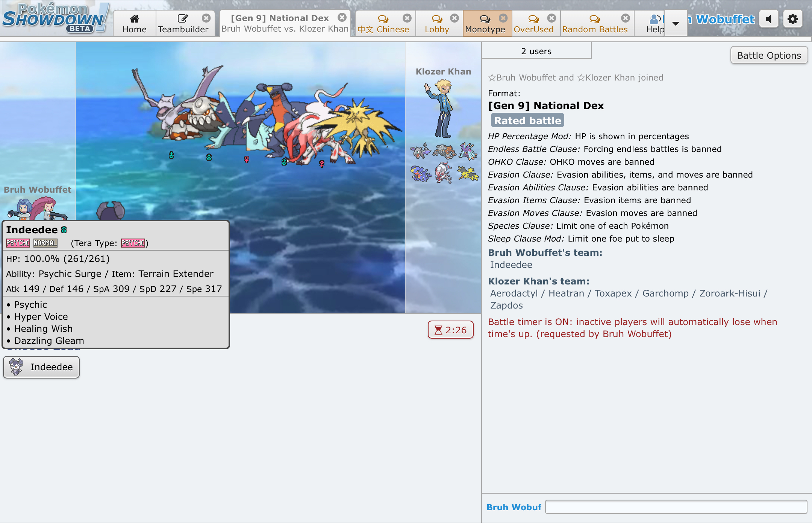The height and width of the screenshot is (523, 812).
Task: Click the Klozer Khan trainer name label
Action: (443, 71)
